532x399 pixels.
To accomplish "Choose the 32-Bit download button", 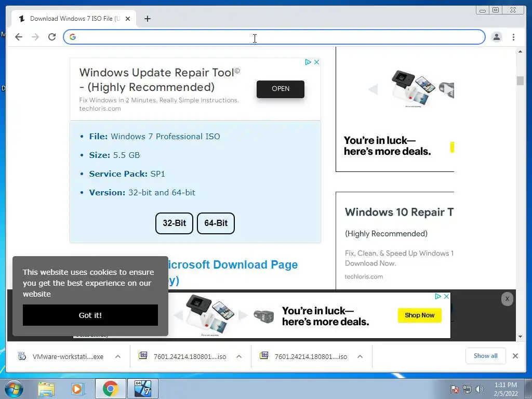I will (175, 223).
